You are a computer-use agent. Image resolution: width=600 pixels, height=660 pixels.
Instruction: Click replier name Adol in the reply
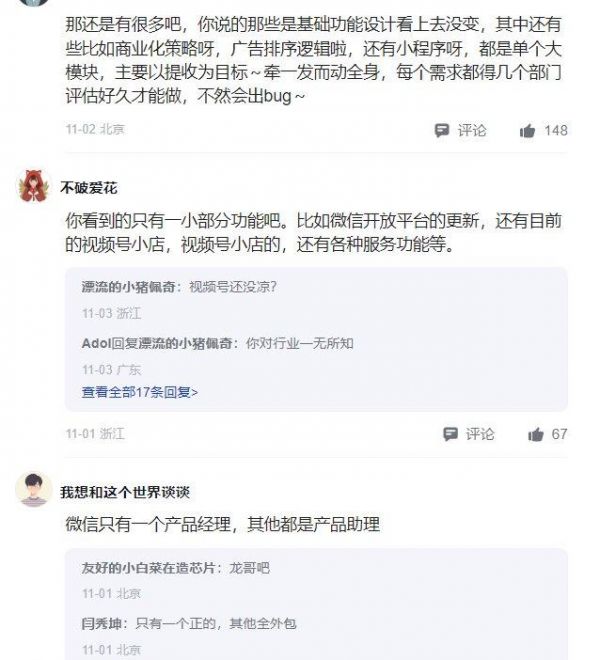(x=97, y=343)
